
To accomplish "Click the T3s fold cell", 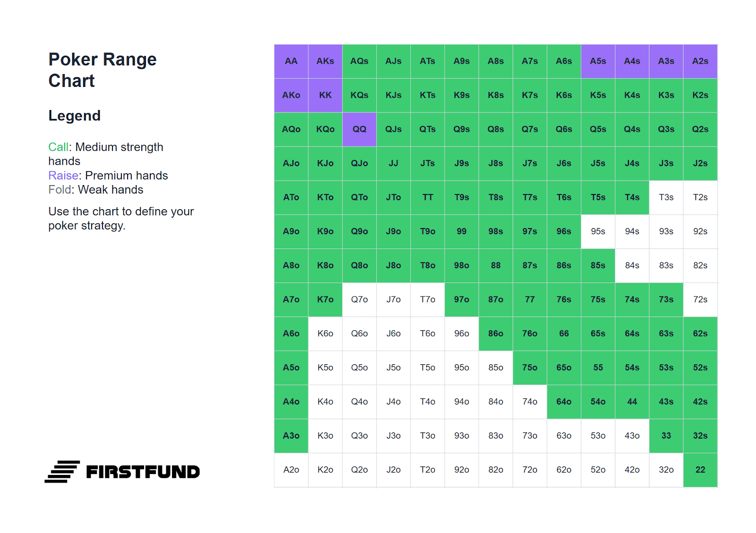I will click(666, 197).
